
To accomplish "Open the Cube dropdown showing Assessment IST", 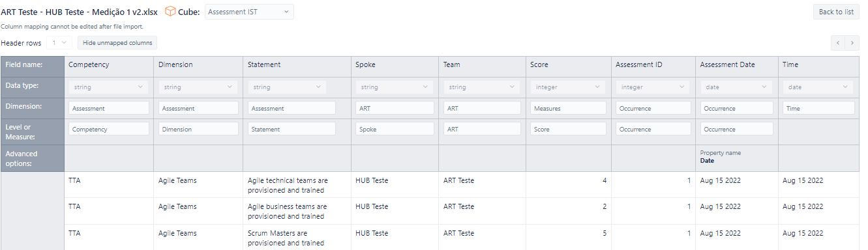I will pyautogui.click(x=249, y=12).
